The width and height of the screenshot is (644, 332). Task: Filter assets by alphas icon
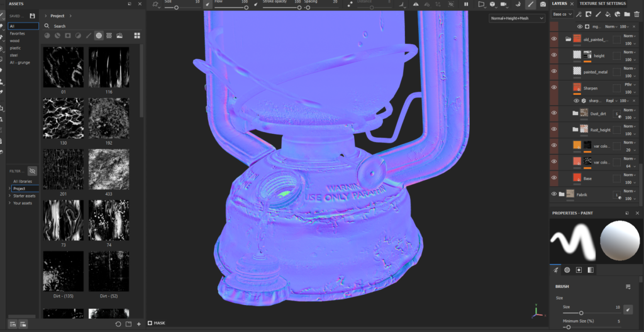pyautogui.click(x=99, y=35)
